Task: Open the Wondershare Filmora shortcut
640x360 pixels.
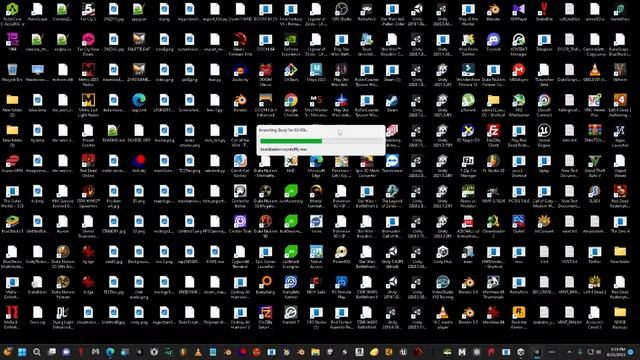Action: (468, 73)
